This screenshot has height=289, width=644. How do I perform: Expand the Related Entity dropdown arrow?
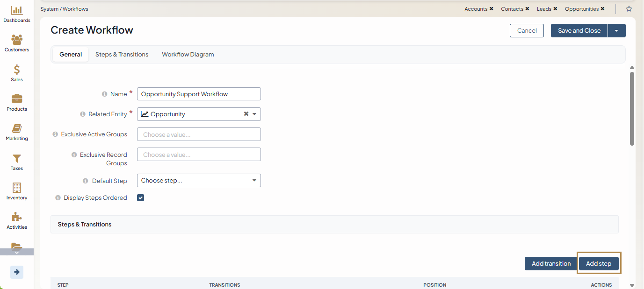254,114
